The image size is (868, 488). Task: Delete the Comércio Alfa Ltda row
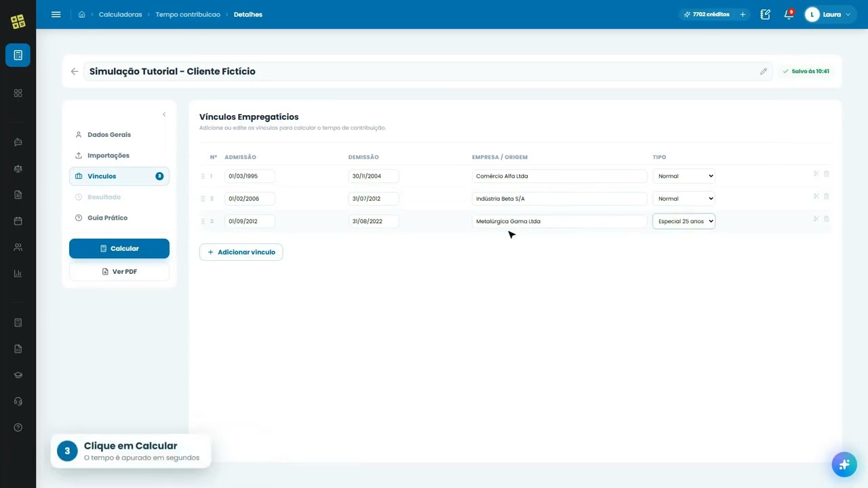pos(827,174)
